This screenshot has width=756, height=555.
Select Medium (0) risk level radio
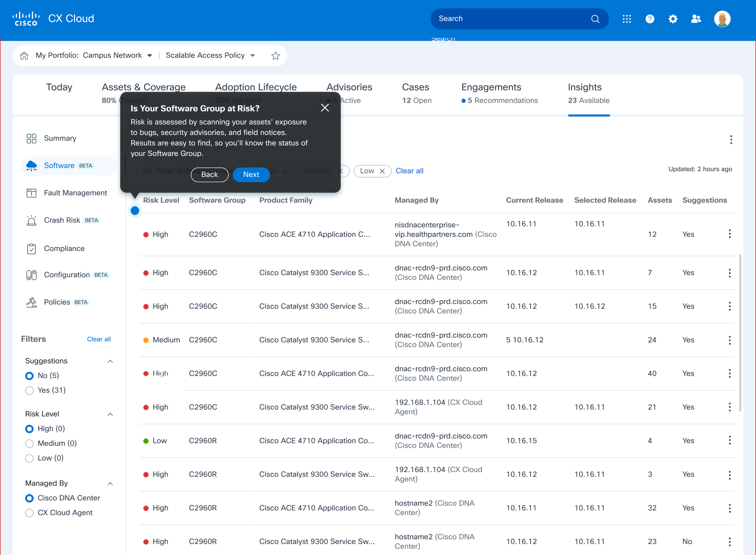tap(30, 443)
